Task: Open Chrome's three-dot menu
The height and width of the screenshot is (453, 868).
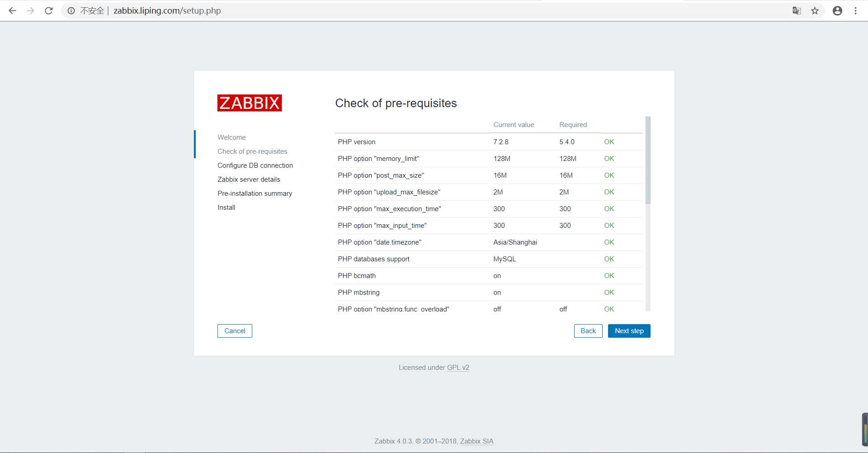Action: [855, 10]
